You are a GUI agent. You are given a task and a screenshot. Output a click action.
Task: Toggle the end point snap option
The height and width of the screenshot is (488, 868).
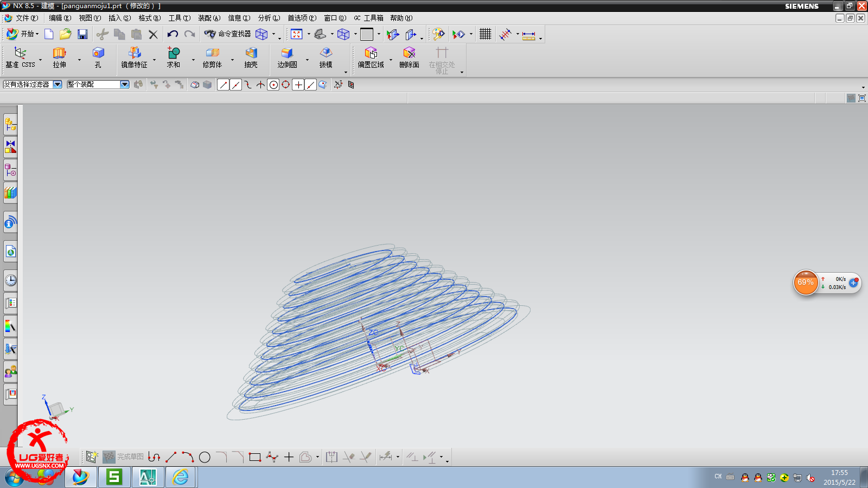point(223,85)
